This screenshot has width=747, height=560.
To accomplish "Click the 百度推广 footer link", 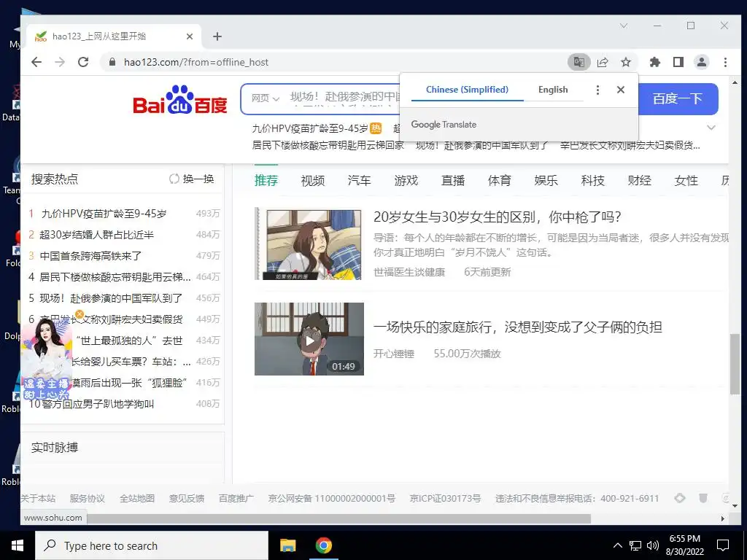I will (x=236, y=498).
